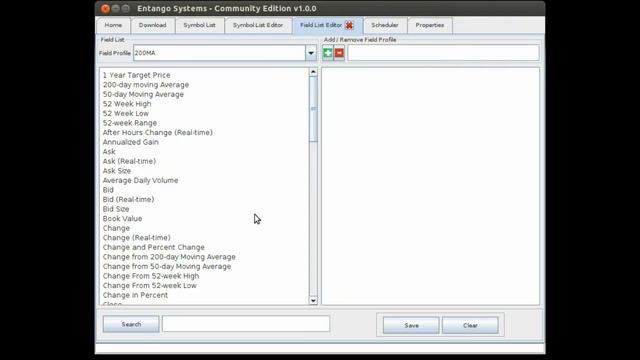Select 'Ask (Real-time)' field
The image size is (640, 360).
[129, 161]
